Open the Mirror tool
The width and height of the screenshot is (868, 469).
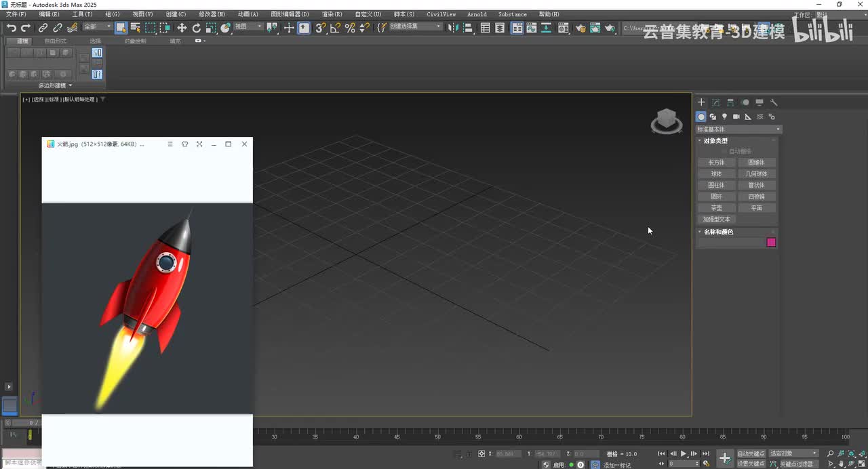point(453,28)
